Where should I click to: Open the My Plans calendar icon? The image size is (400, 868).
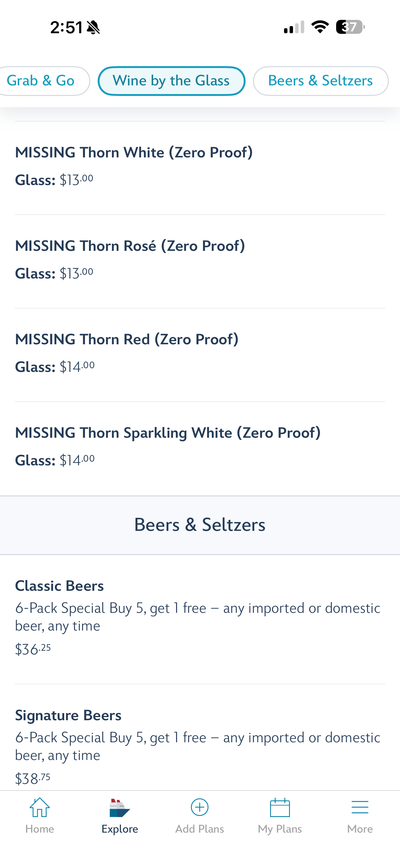tap(280, 807)
